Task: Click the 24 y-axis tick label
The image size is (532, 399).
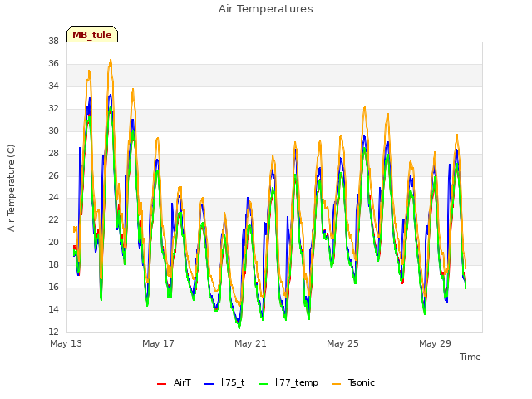Action: (53, 198)
